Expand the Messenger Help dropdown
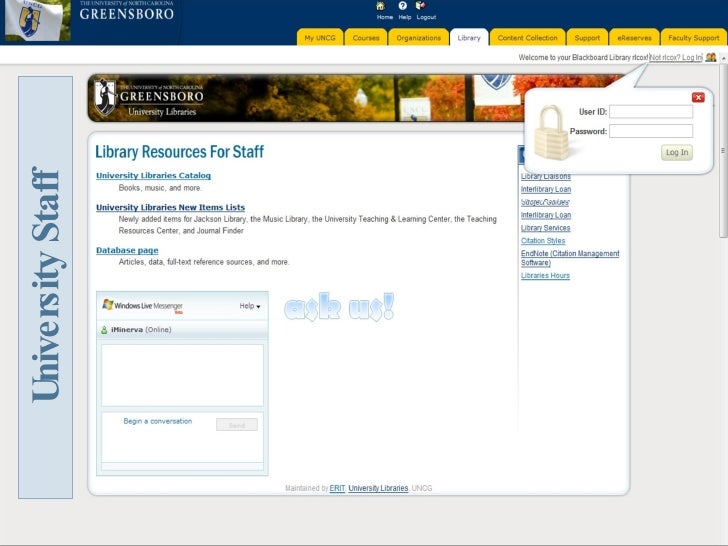The width and height of the screenshot is (728, 546). pos(250,306)
